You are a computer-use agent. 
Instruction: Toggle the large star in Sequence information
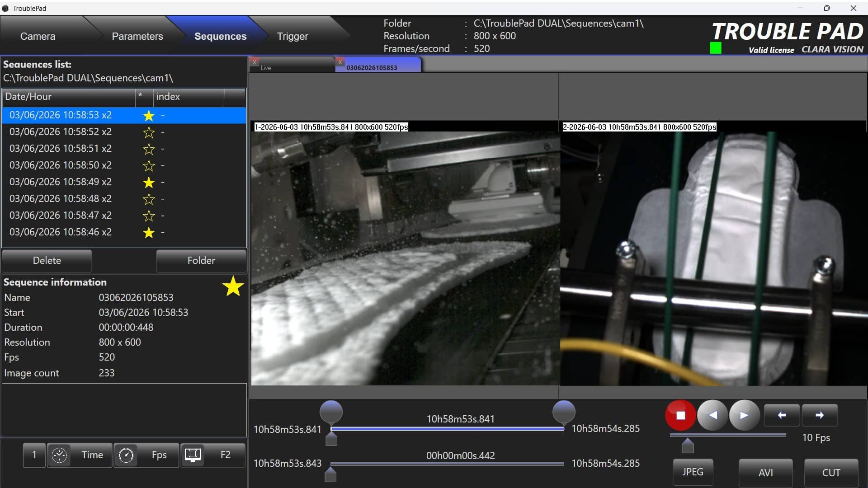[x=233, y=286]
